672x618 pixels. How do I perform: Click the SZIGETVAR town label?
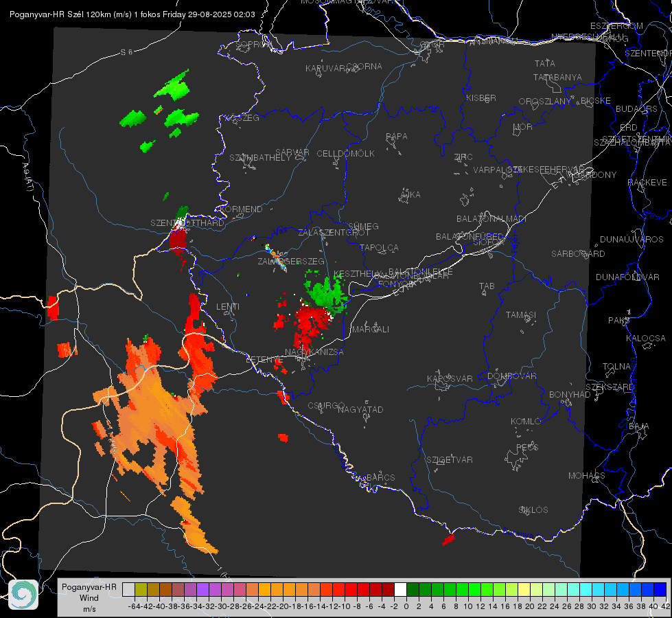click(x=450, y=460)
